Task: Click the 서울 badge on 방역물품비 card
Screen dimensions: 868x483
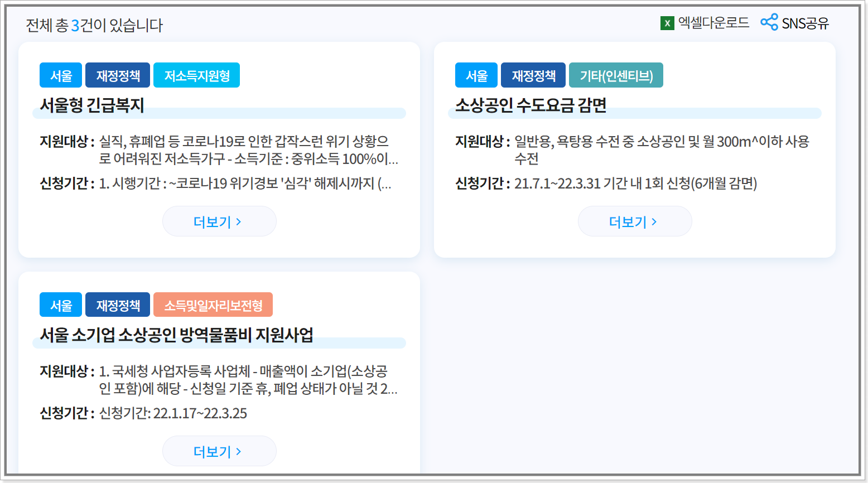Action: point(60,304)
